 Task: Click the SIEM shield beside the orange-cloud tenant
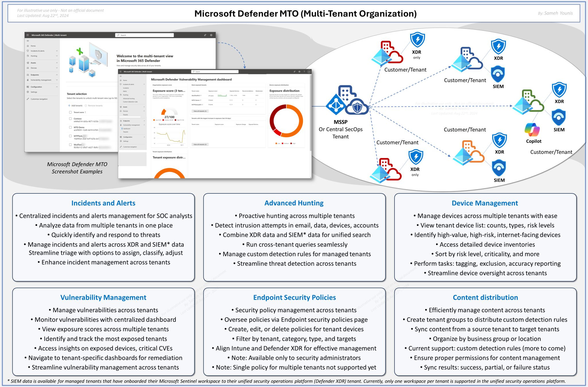(499, 168)
